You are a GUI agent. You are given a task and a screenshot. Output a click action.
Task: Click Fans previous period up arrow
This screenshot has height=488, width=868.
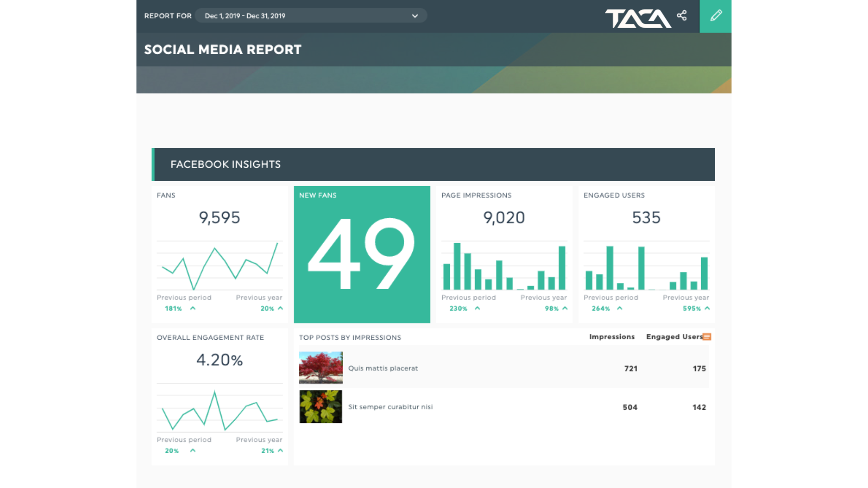point(193,308)
